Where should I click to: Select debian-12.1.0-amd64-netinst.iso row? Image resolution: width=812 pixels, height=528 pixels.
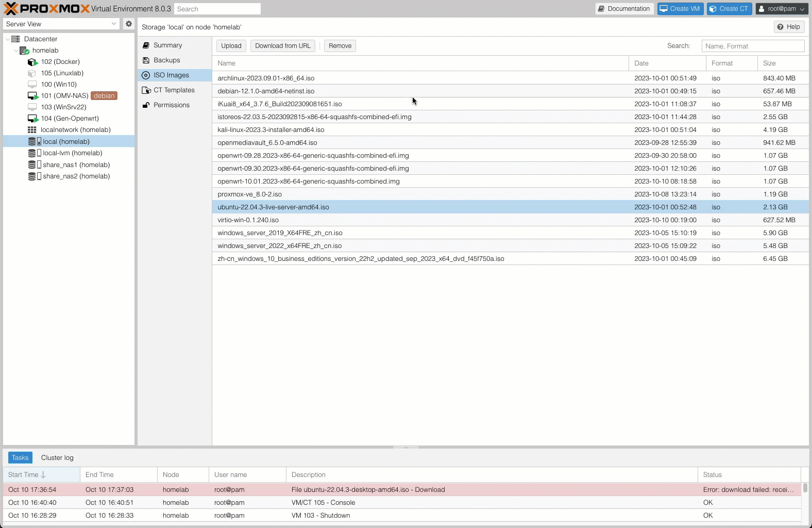point(510,91)
